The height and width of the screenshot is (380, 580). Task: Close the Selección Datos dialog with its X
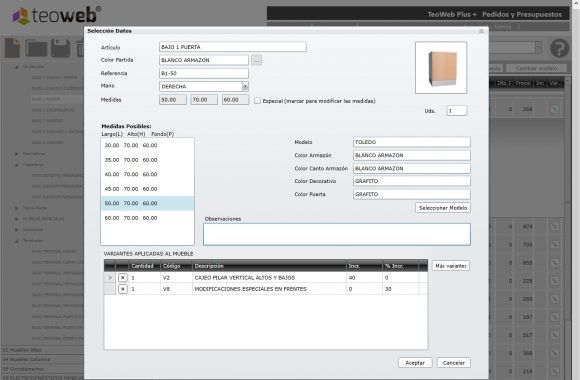click(x=481, y=31)
